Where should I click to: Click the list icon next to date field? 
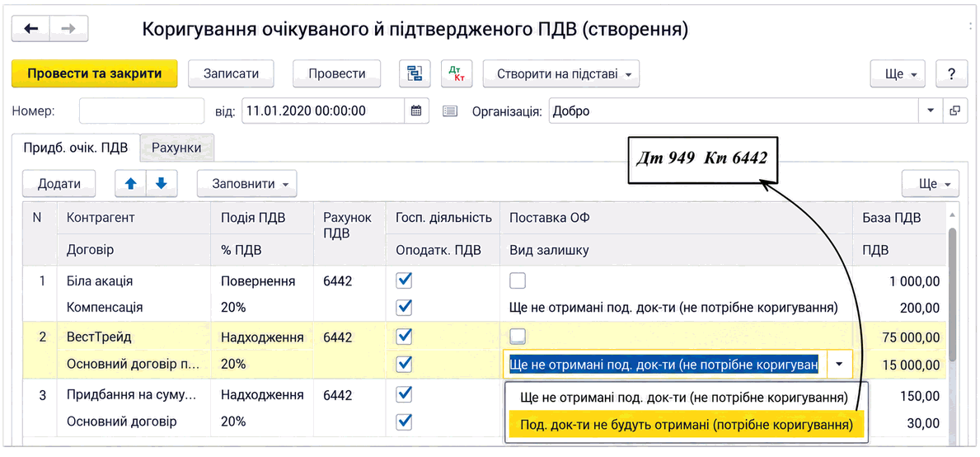(x=450, y=111)
